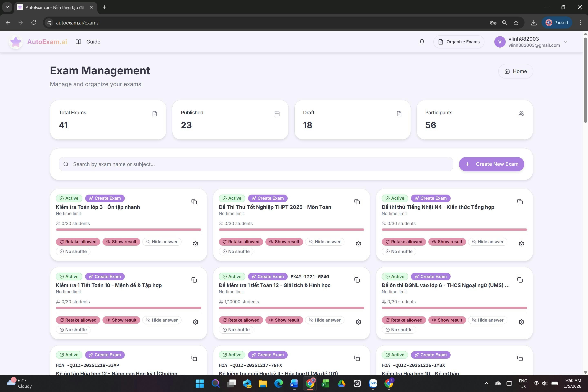This screenshot has height=392, width=588.
Task: Toggle No shuffle on Đề kiểm tra 1 tiết Toán 12
Action: (236, 330)
